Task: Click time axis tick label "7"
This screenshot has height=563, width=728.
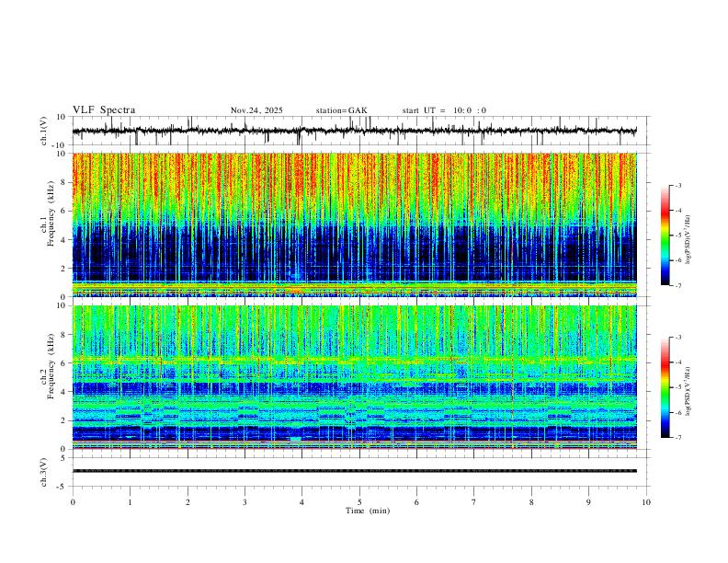Action: coord(474,502)
